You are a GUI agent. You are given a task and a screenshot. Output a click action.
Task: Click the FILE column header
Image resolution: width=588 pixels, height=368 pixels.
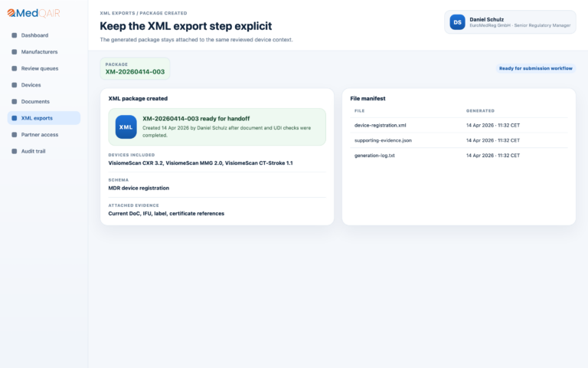click(x=359, y=110)
